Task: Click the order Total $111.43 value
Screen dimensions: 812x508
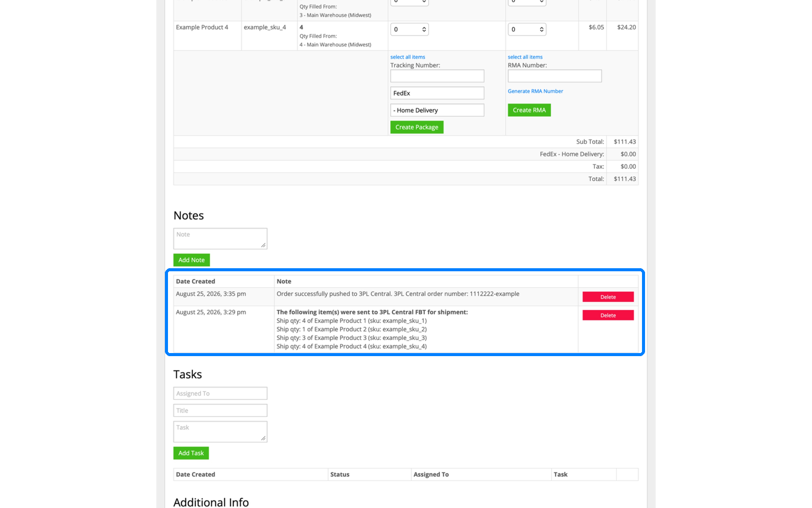Action: coord(625,179)
